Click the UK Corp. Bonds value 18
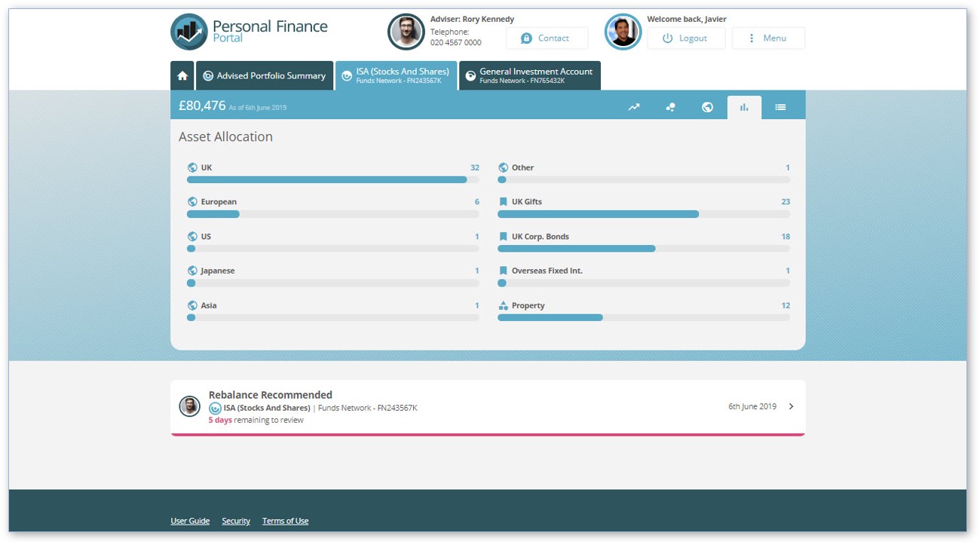This screenshot has width=980, height=545. pos(786,237)
